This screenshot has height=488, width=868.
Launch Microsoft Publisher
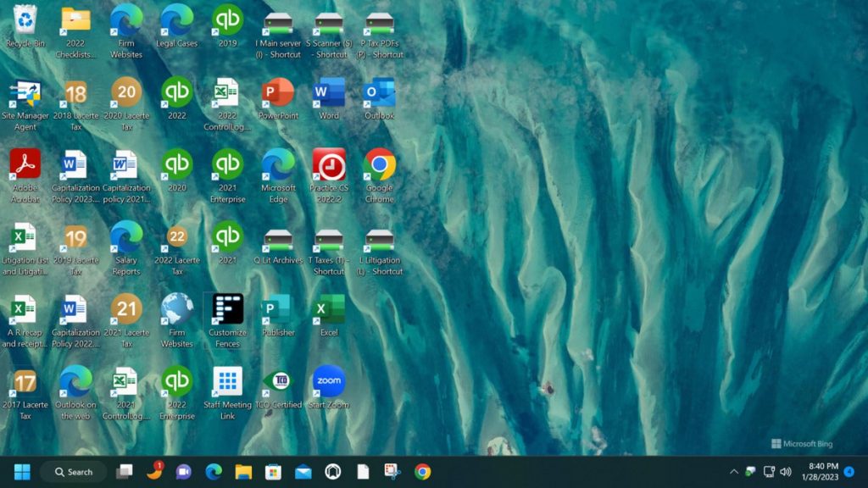pos(277,309)
